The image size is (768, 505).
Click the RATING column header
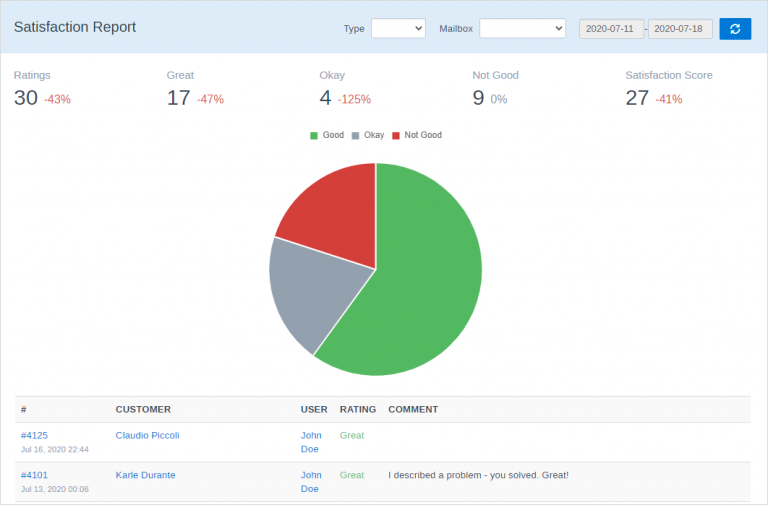358,409
